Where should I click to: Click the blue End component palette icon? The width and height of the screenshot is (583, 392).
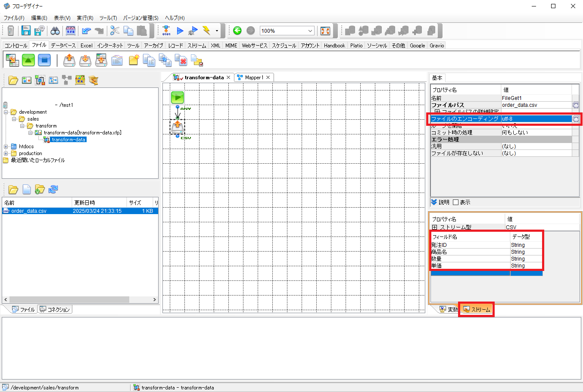pyautogui.click(x=44, y=60)
